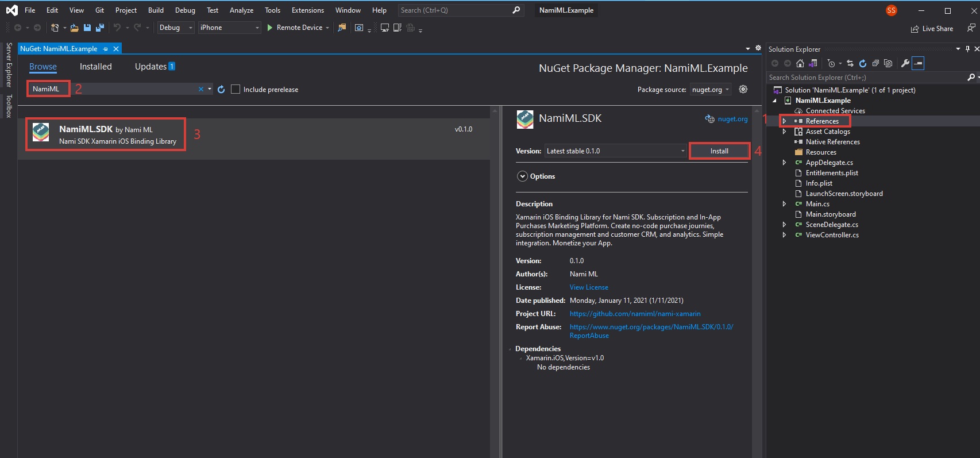
Task: Open the File menu
Action: (x=30, y=10)
